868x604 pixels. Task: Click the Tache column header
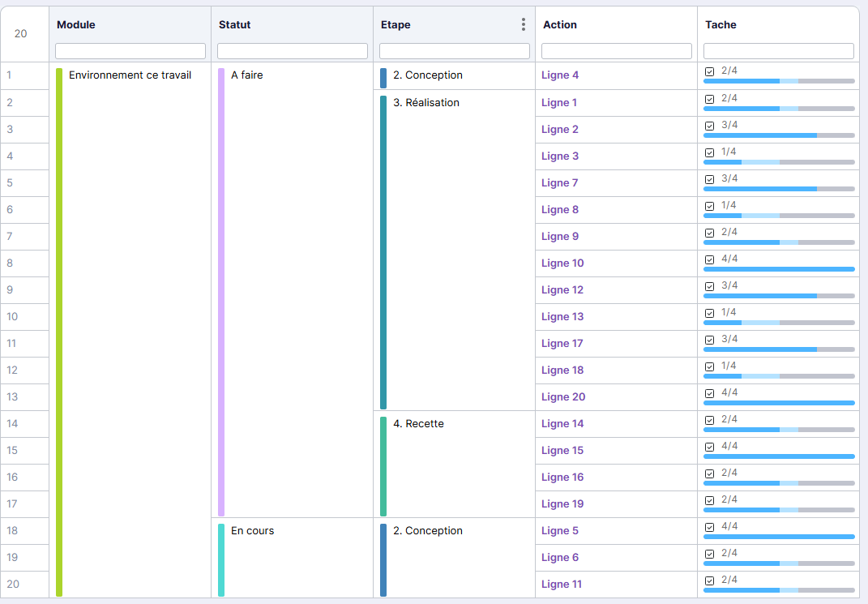tap(720, 25)
